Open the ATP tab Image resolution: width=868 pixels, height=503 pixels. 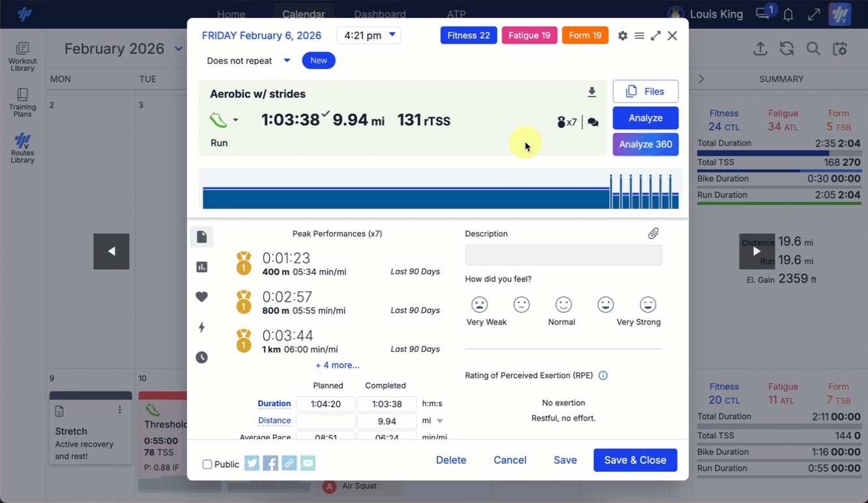coord(456,14)
